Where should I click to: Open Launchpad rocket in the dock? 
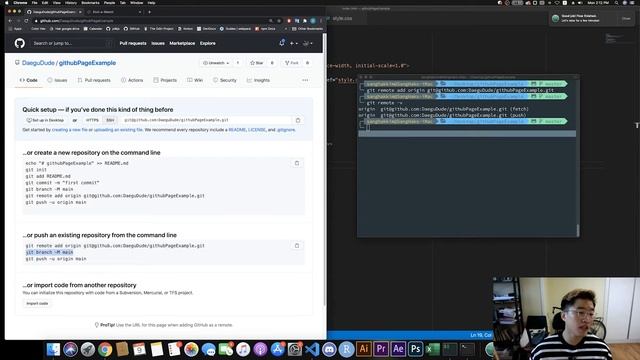click(87, 349)
